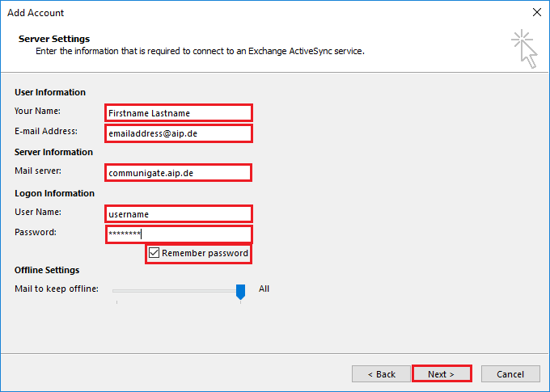Viewport: 550px width, 392px height.
Task: Focus the Password entry field
Action: point(178,234)
